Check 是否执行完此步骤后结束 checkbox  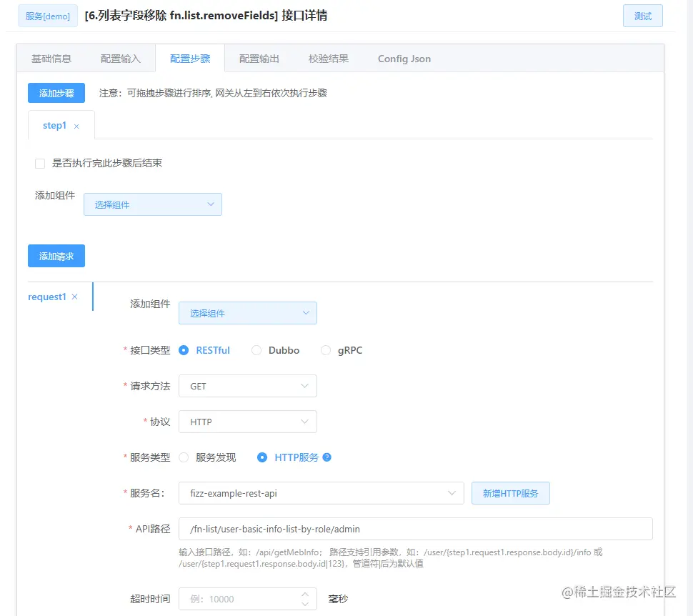click(40, 164)
